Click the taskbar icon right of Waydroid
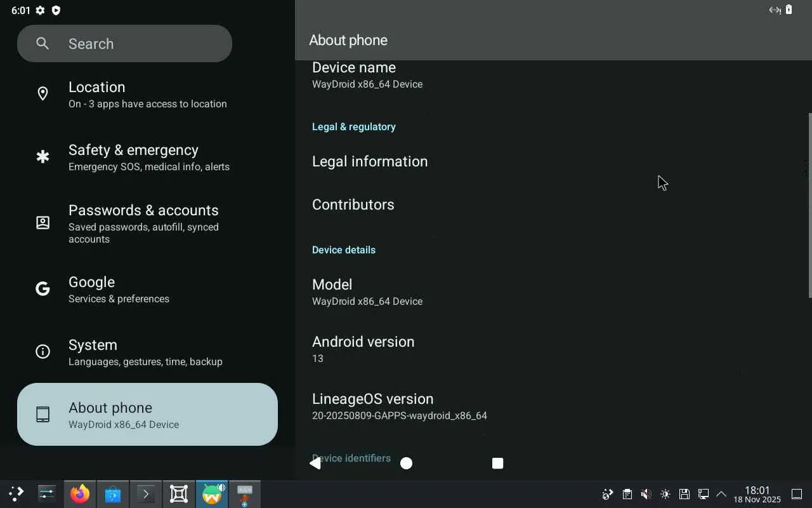 click(x=245, y=493)
